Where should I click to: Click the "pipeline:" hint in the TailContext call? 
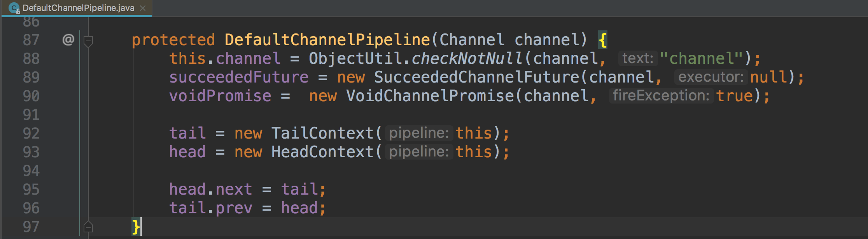tap(419, 133)
